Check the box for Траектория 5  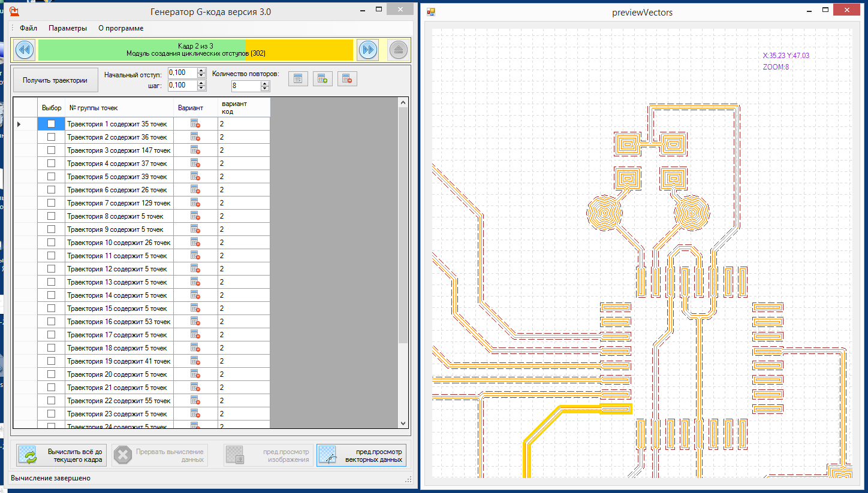click(52, 177)
